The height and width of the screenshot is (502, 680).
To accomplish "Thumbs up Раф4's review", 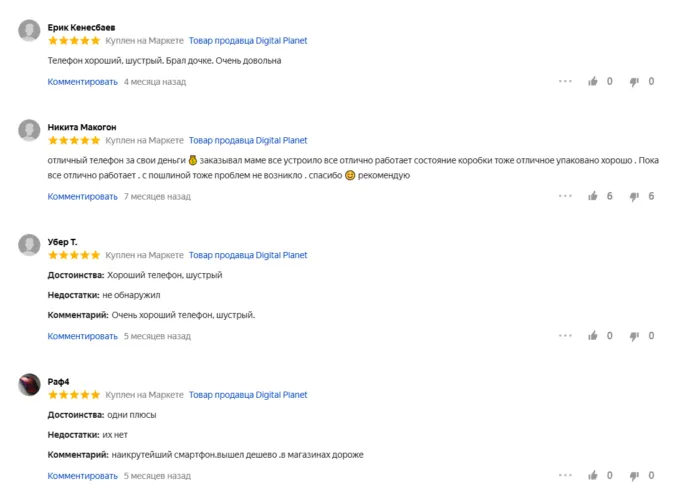I will [x=593, y=476].
